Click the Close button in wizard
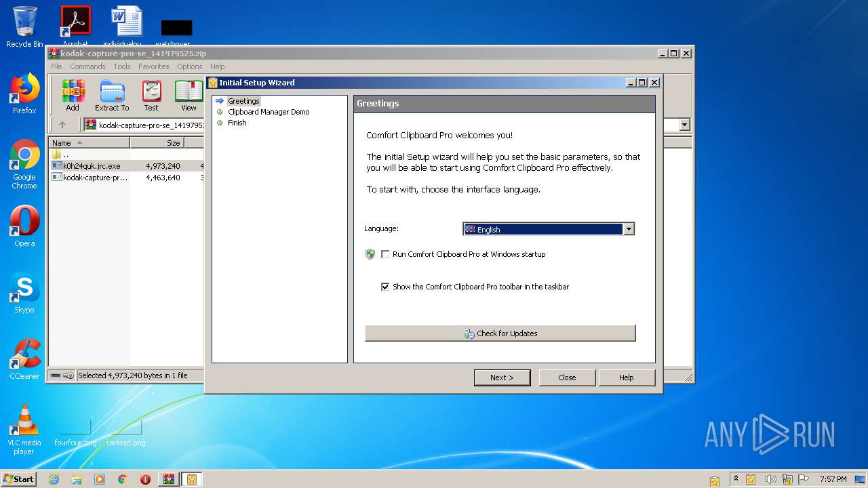This screenshot has height=488, width=868. point(567,378)
